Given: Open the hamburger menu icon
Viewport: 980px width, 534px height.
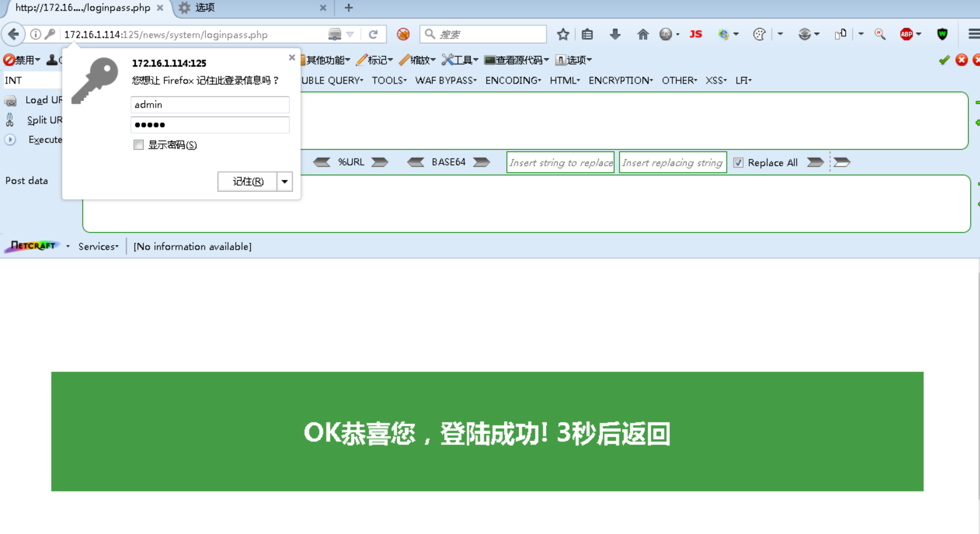Looking at the screenshot, I should click(974, 34).
